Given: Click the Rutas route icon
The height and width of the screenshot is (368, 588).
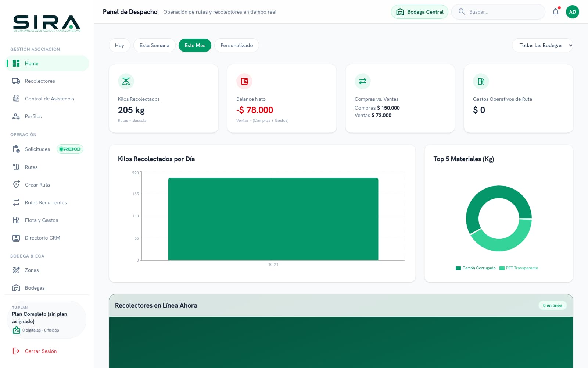Looking at the screenshot, I should [x=16, y=167].
